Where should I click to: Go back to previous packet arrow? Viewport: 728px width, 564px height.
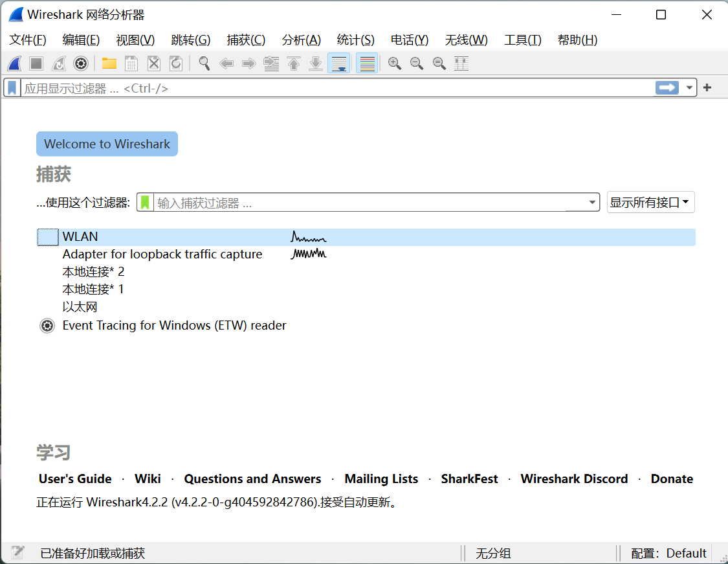click(x=226, y=63)
